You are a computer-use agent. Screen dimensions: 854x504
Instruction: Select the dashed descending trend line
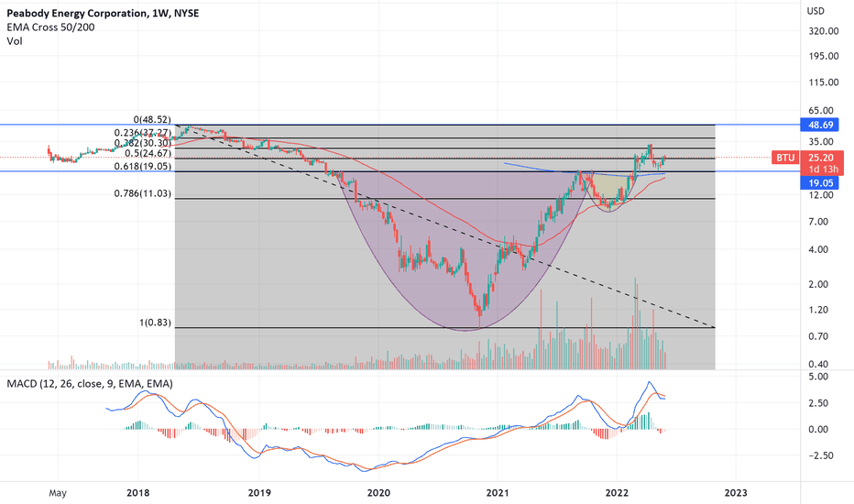446,228
